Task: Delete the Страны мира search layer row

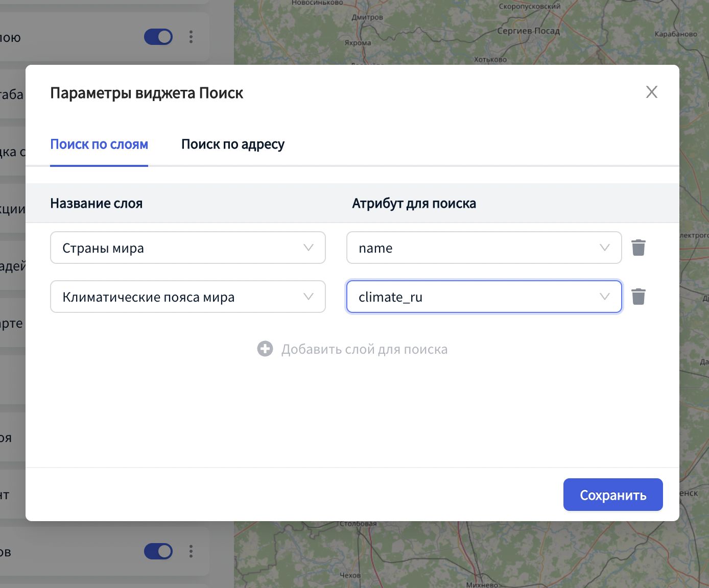Action: (638, 248)
